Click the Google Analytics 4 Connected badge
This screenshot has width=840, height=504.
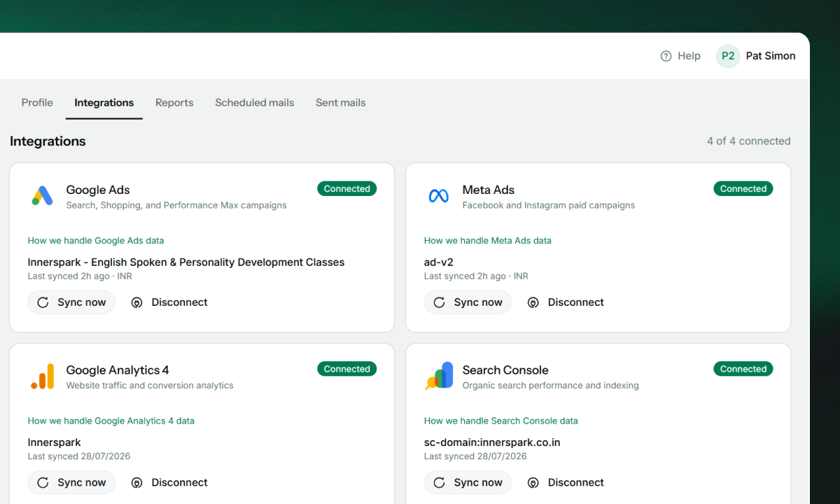[x=347, y=369]
